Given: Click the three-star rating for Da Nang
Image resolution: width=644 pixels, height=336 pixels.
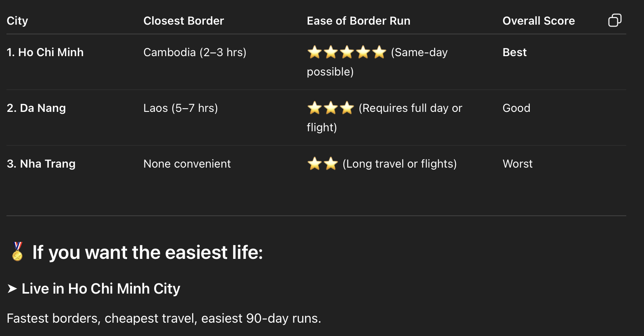Looking at the screenshot, I should 330,108.
